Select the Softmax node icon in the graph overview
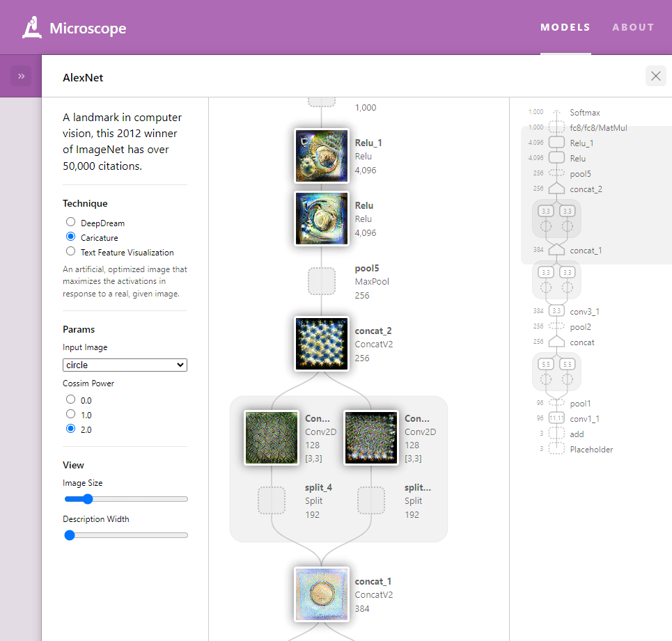Viewport: 672px width, 641px height. pos(556,113)
